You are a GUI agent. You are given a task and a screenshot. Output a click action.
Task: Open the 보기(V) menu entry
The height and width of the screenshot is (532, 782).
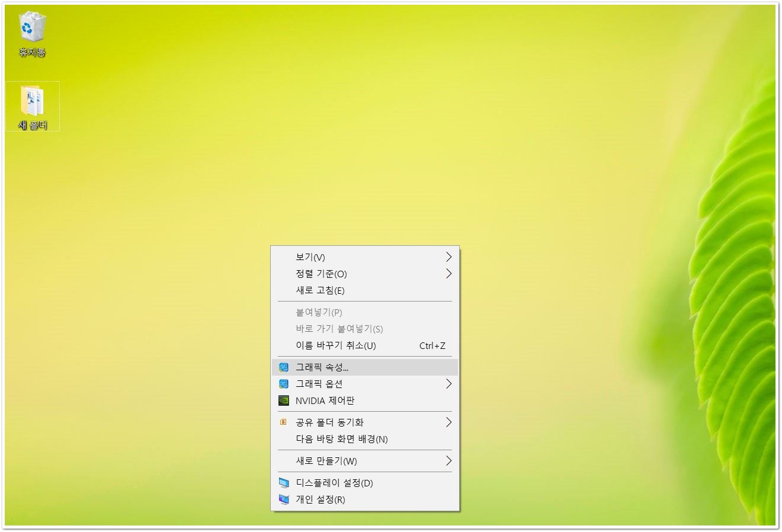pyautogui.click(x=365, y=257)
